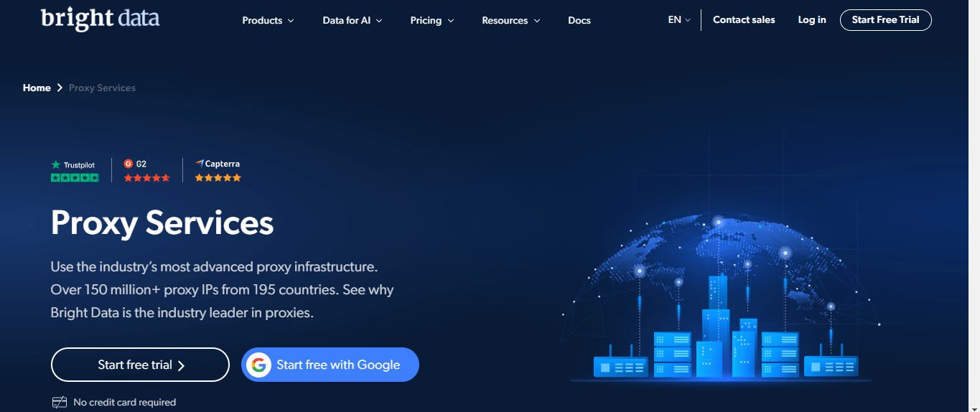Viewport: 980px width, 412px height.
Task: Click the Proxy Services breadcrumb text
Action: (102, 88)
